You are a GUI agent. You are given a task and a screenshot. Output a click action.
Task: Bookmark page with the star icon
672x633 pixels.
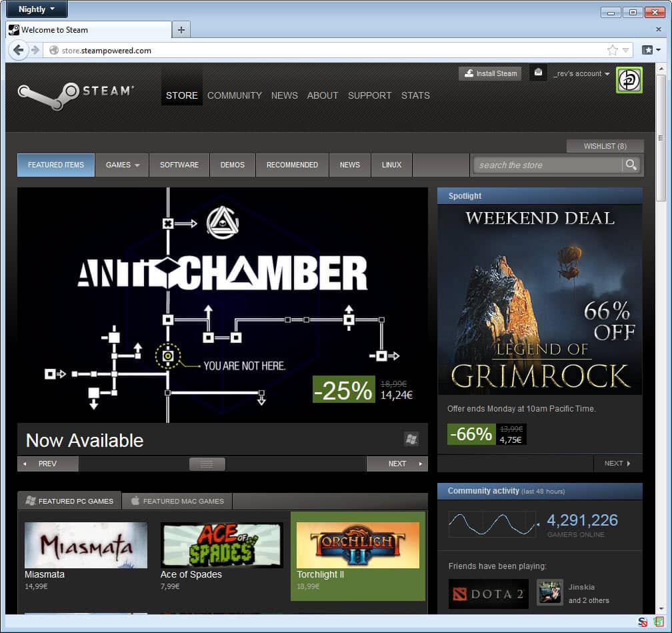[x=612, y=50]
